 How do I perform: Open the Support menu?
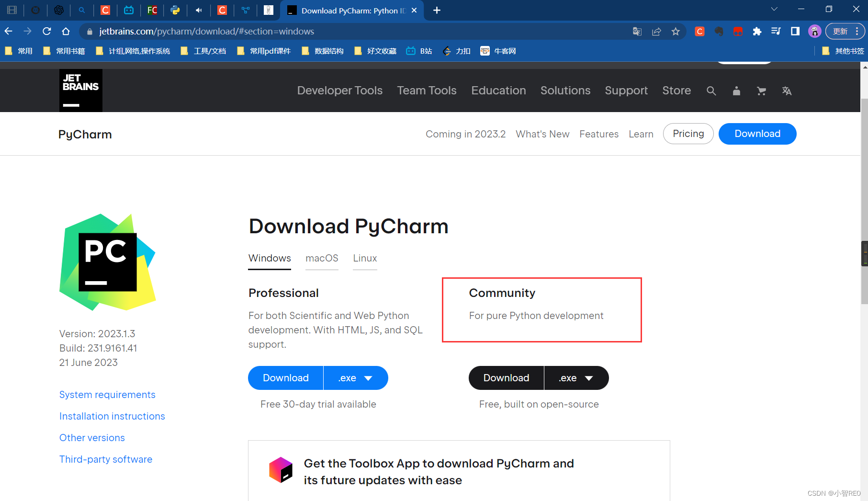coord(626,91)
